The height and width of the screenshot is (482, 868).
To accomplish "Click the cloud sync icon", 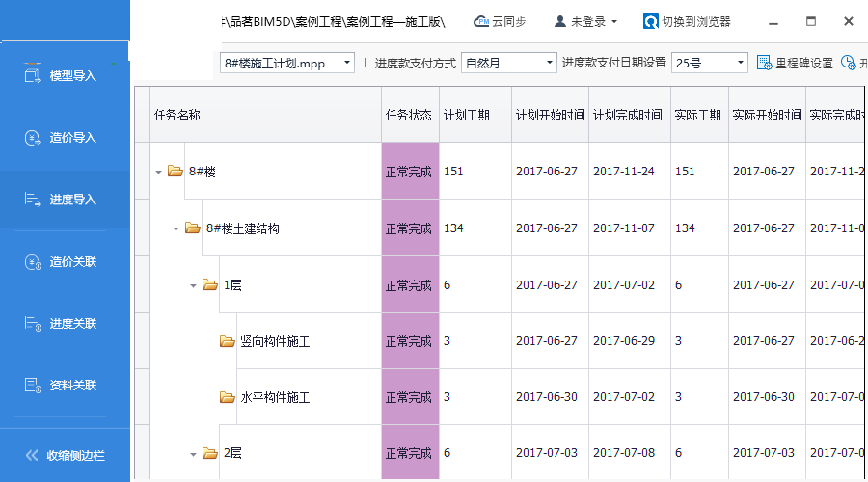I will (x=481, y=21).
